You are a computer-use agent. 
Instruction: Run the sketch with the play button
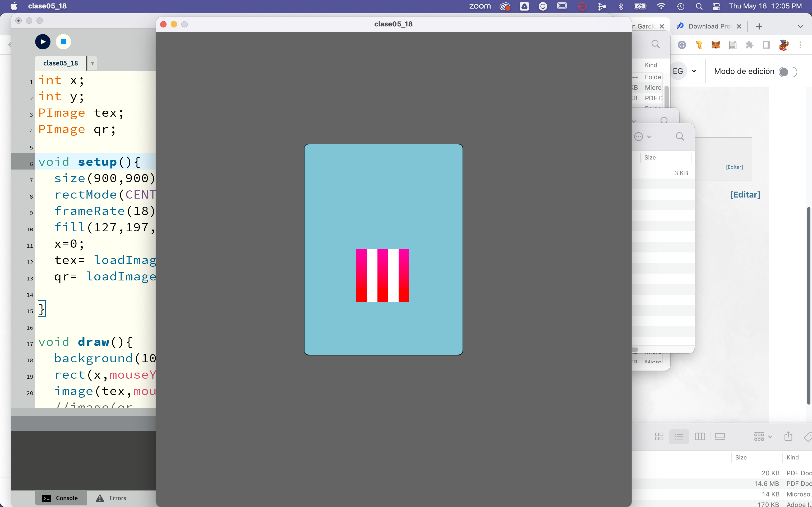tap(43, 42)
